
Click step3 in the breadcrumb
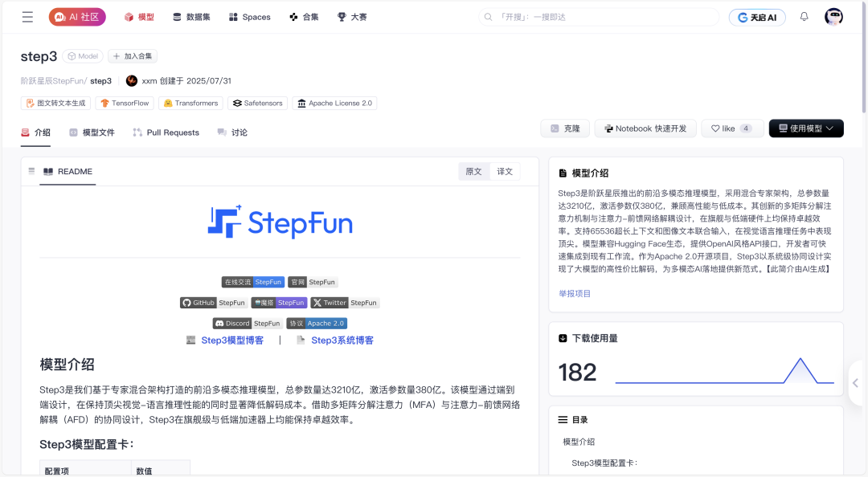tap(100, 81)
